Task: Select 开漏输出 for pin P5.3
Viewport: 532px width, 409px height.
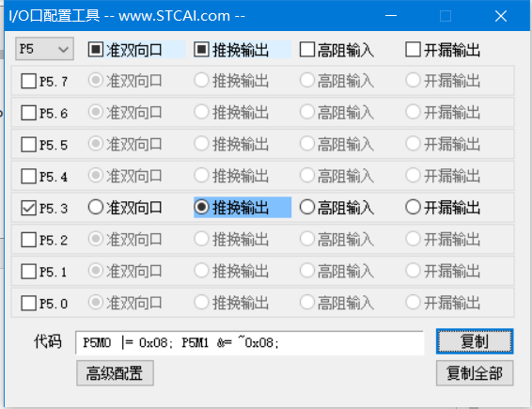Action: point(413,207)
